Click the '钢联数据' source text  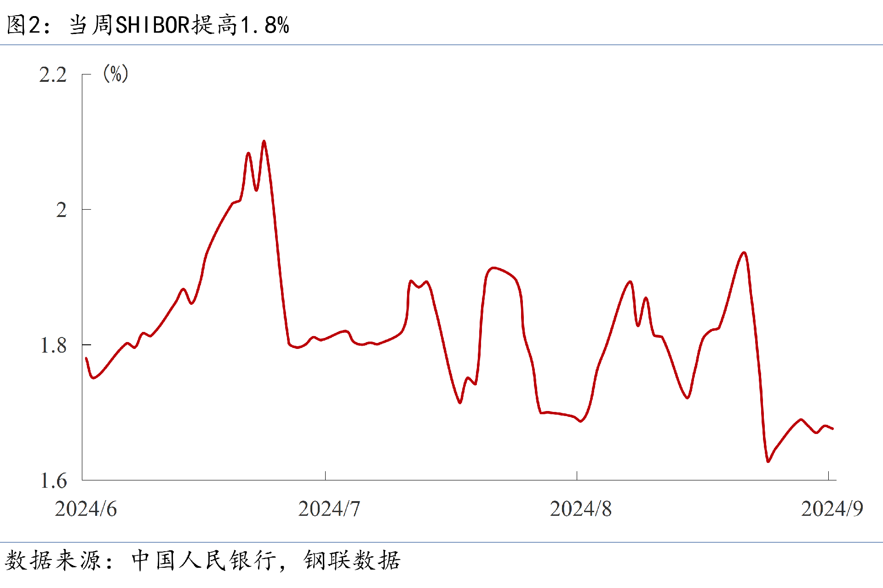352,560
